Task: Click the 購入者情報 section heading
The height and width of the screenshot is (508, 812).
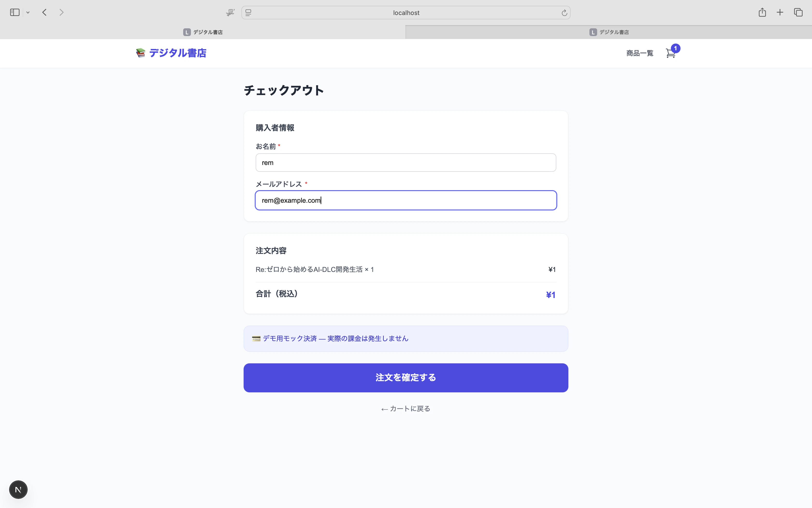Action: [x=275, y=128]
